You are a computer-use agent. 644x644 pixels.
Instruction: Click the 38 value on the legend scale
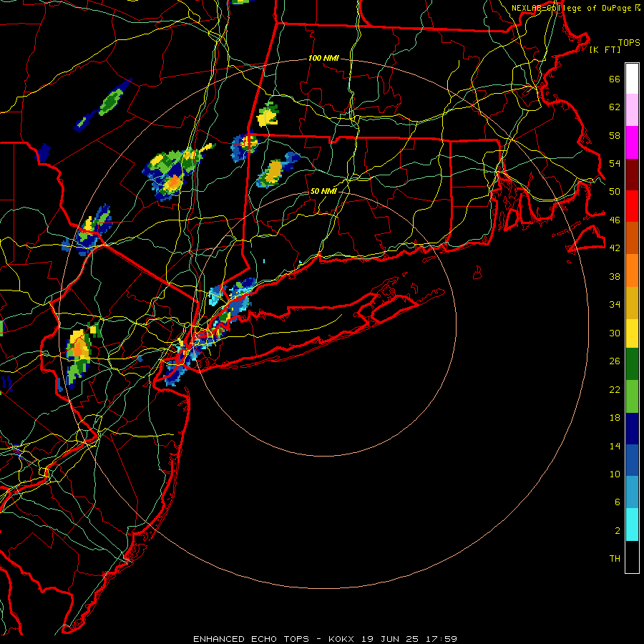(615, 276)
